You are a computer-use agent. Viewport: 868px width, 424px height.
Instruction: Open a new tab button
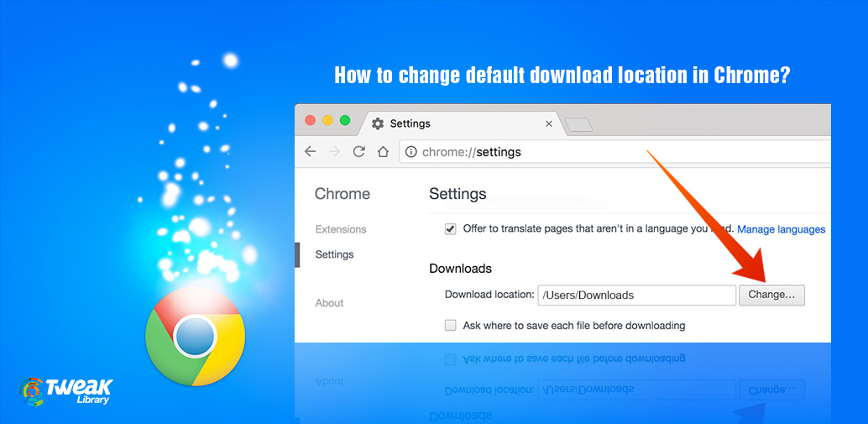tap(578, 125)
